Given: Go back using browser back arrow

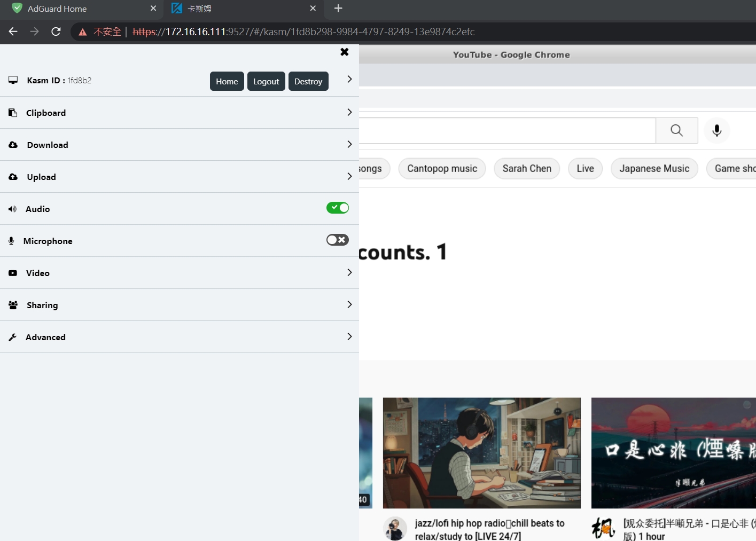Looking at the screenshot, I should 13,32.
